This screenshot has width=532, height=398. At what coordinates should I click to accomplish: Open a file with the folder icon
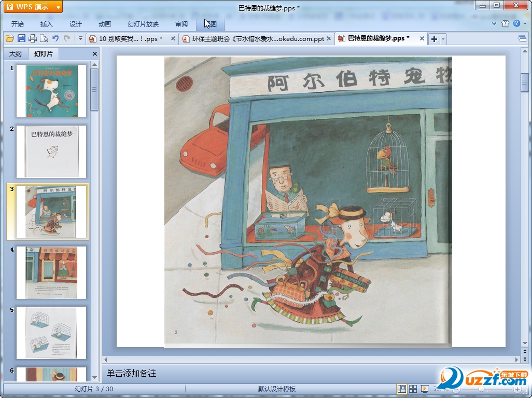pyautogui.click(x=9, y=38)
